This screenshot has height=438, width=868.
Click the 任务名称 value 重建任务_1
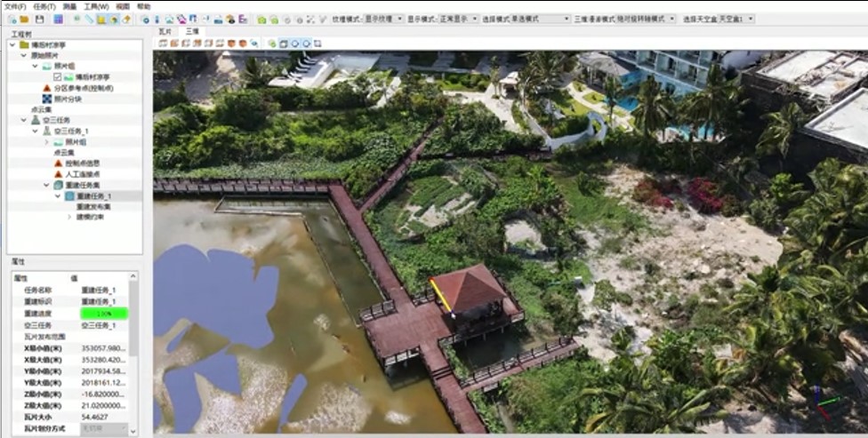pos(99,291)
